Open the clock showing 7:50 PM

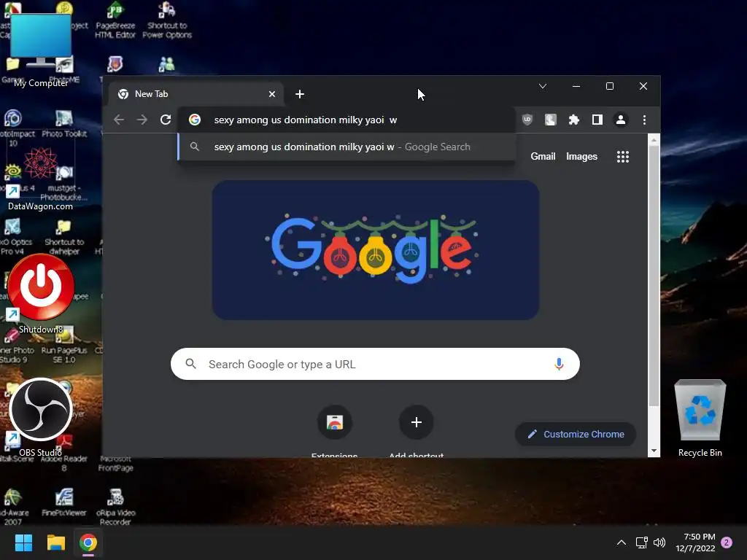(x=695, y=542)
